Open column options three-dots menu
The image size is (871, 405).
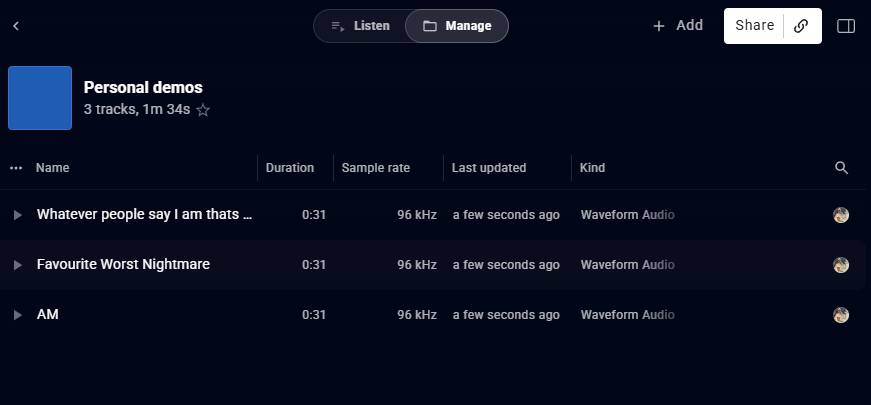[x=16, y=168]
